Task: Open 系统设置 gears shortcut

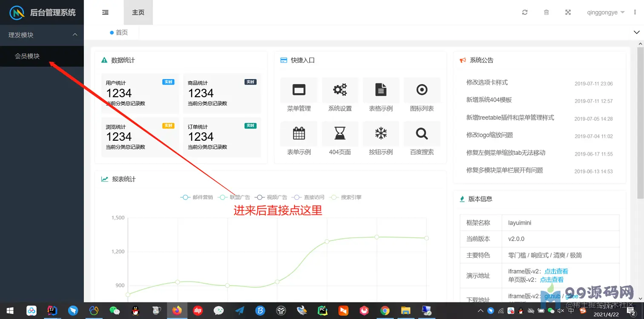Action: coord(340,95)
